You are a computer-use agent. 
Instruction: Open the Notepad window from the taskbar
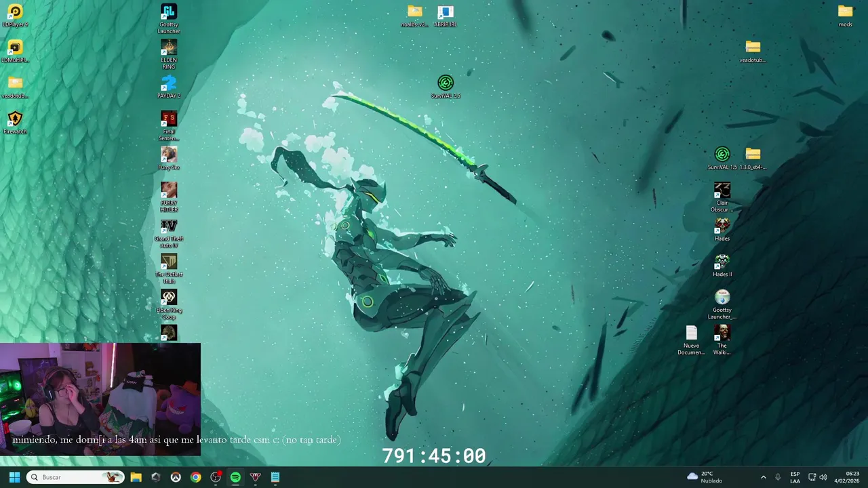(x=275, y=477)
